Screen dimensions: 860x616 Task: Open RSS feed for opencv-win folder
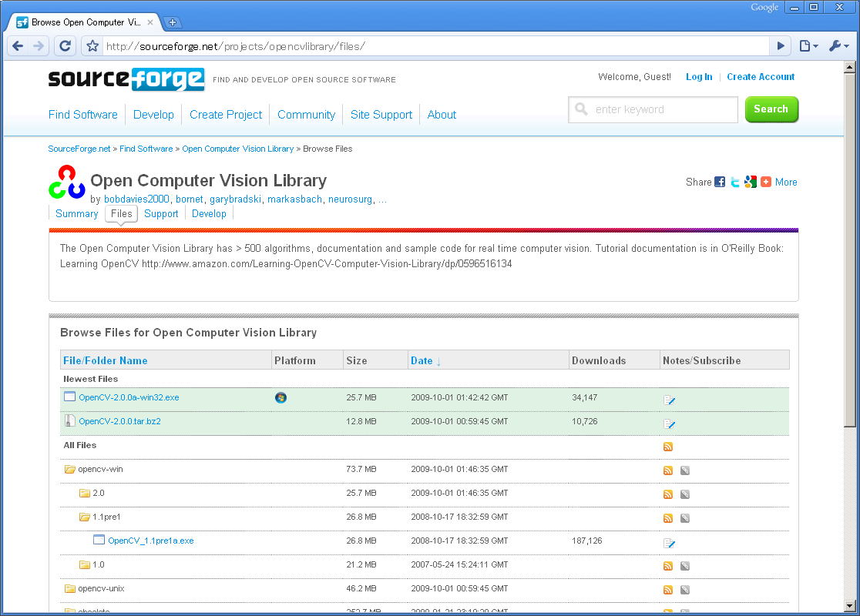pyautogui.click(x=667, y=470)
